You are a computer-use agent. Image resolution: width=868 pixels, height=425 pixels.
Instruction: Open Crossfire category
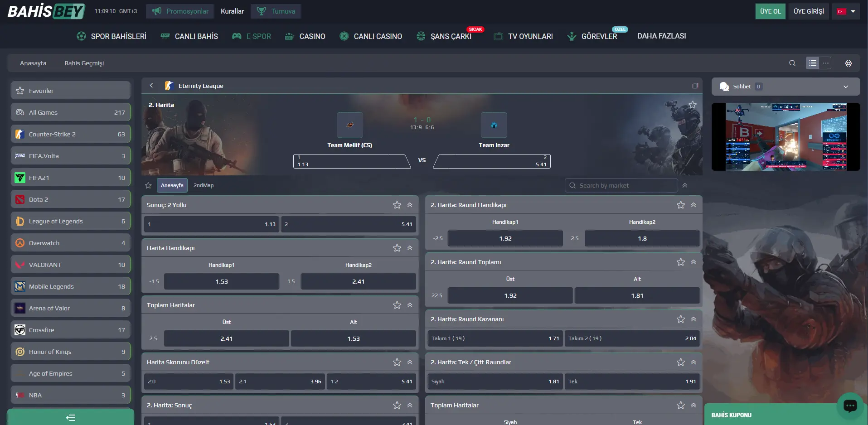click(x=71, y=330)
